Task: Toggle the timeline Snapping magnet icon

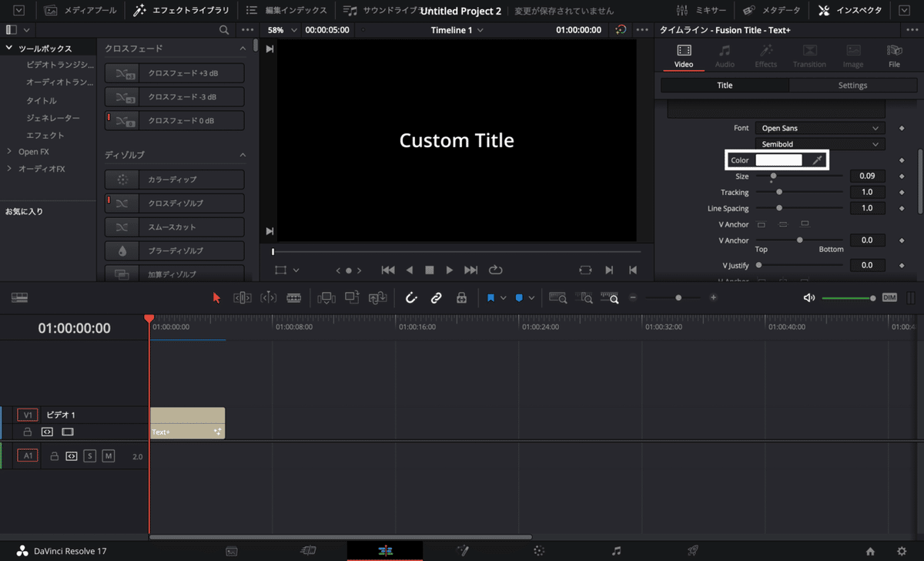Action: click(411, 297)
